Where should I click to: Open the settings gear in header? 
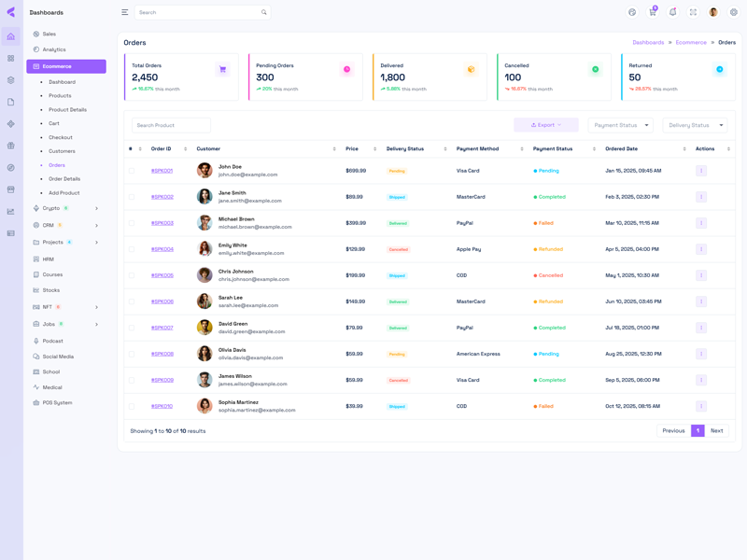click(734, 12)
